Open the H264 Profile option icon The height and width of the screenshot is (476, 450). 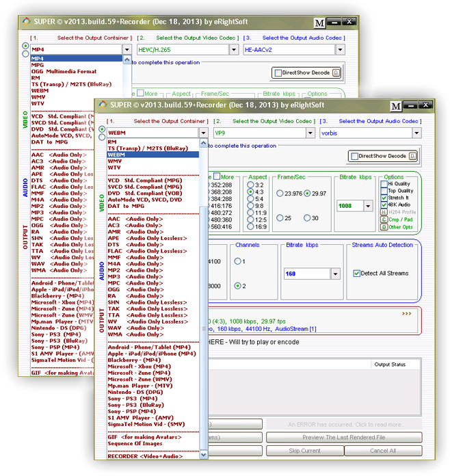tap(384, 212)
